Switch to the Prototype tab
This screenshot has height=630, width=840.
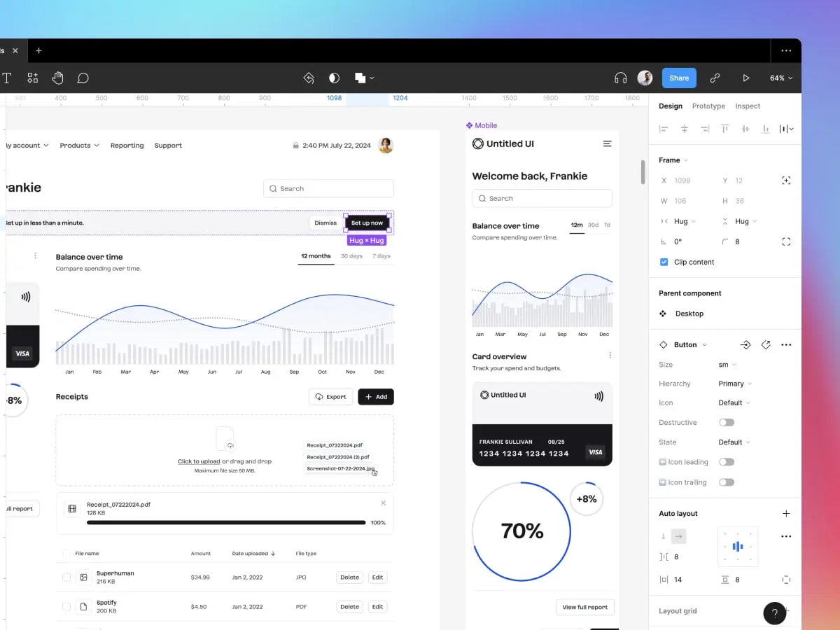(708, 106)
